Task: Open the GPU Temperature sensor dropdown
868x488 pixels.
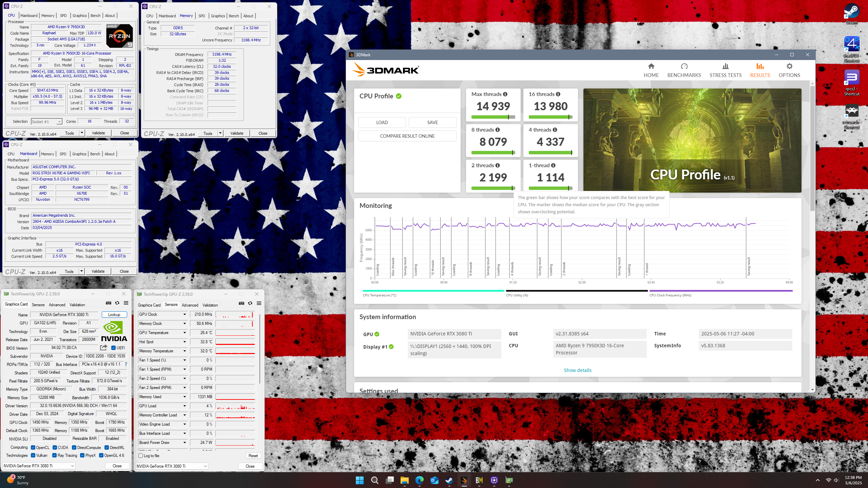Action: pyautogui.click(x=185, y=333)
